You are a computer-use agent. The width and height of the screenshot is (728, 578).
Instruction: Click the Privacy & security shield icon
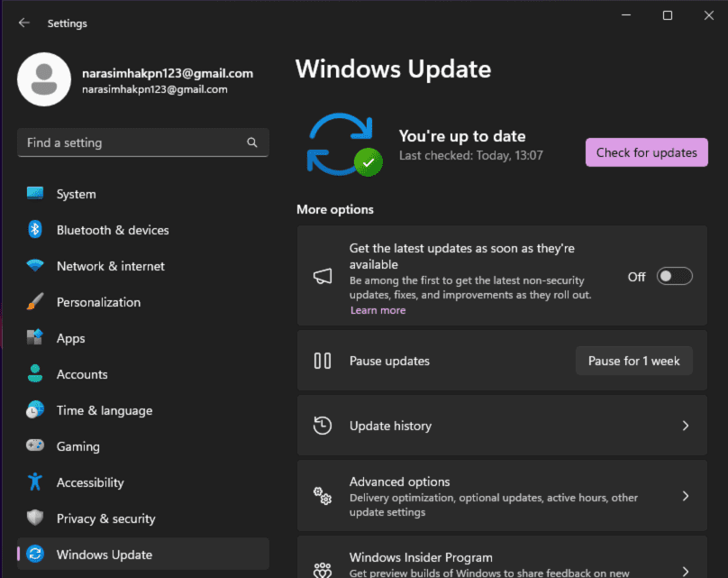click(x=35, y=518)
